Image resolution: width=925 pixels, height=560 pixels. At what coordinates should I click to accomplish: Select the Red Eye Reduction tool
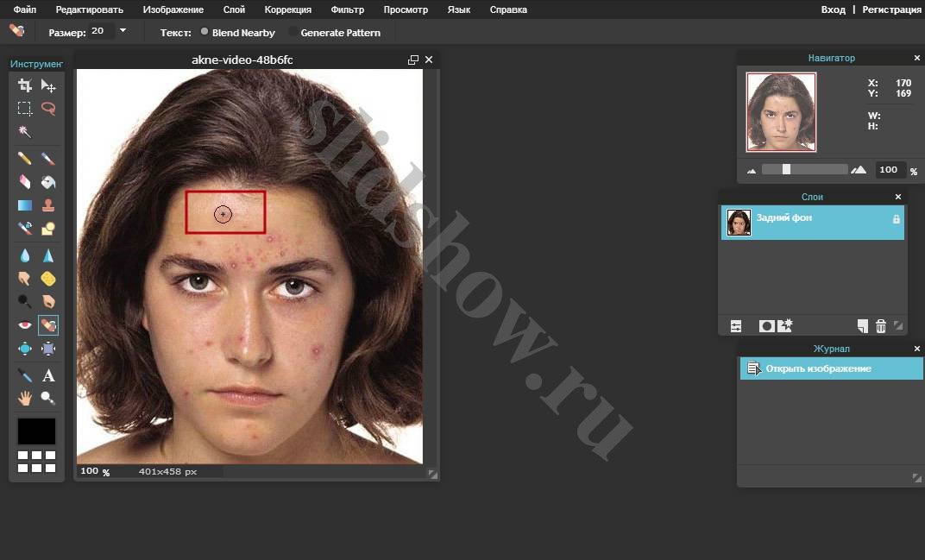click(x=25, y=325)
